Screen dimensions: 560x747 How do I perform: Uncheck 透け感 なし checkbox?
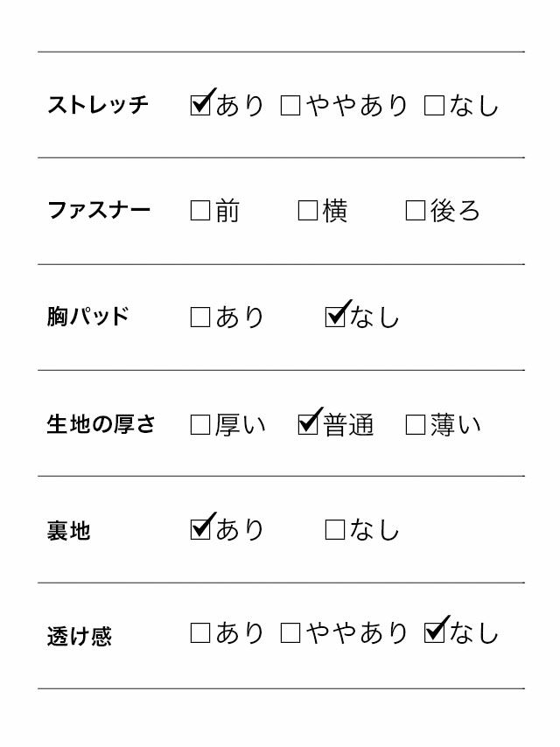pyautogui.click(x=434, y=633)
